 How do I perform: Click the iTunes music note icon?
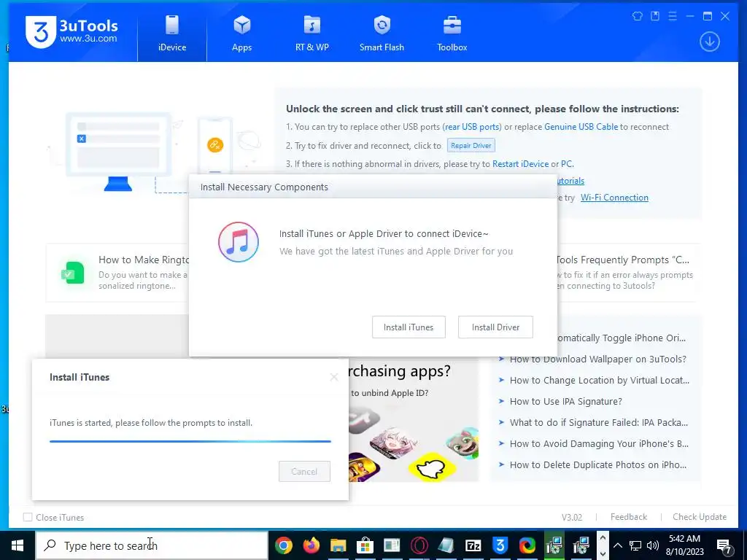(x=239, y=242)
